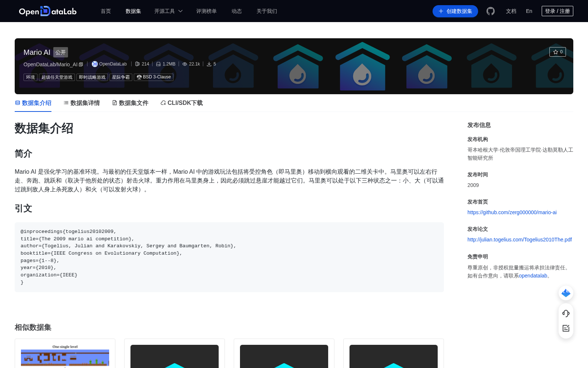
Task: Open the 关于我们 menu item
Action: pyautogui.click(x=267, y=11)
